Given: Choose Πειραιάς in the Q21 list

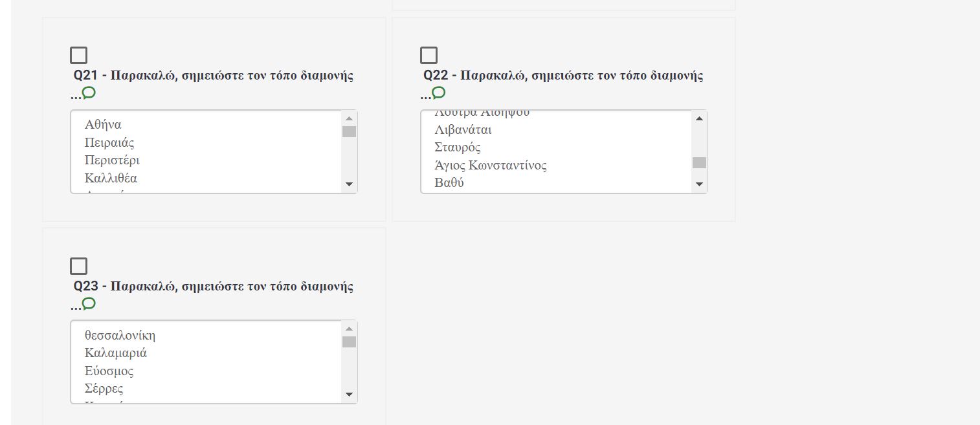Looking at the screenshot, I should pyautogui.click(x=109, y=143).
